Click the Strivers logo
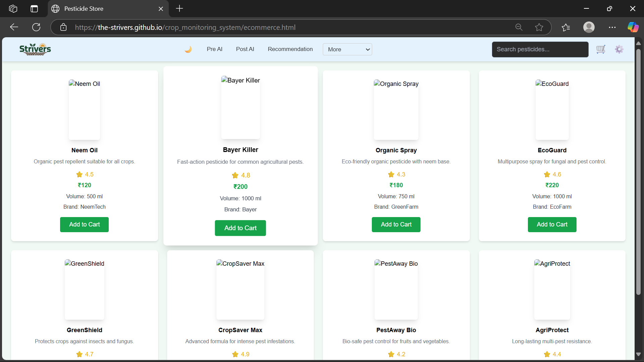The height and width of the screenshot is (362, 644). pyautogui.click(x=35, y=49)
